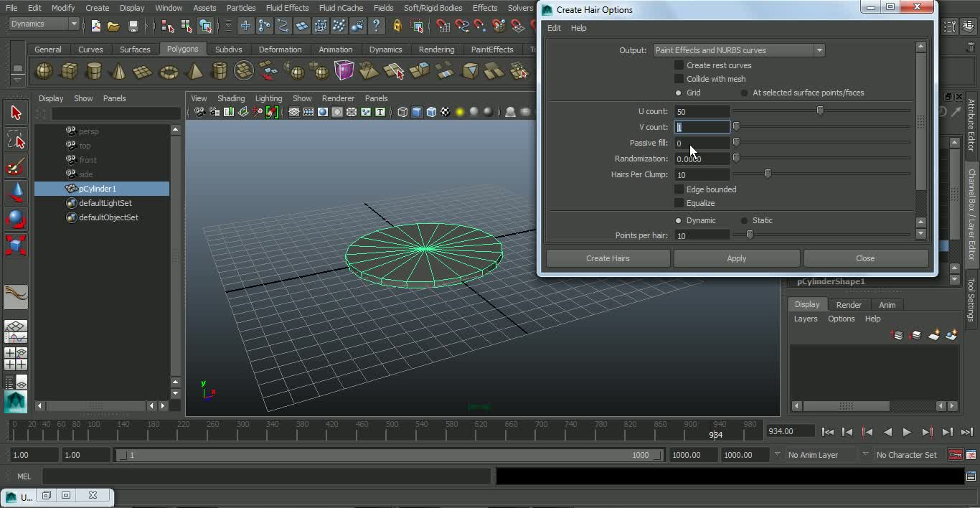
Task: Create a polygon cube from the shelf
Action: [x=69, y=71]
